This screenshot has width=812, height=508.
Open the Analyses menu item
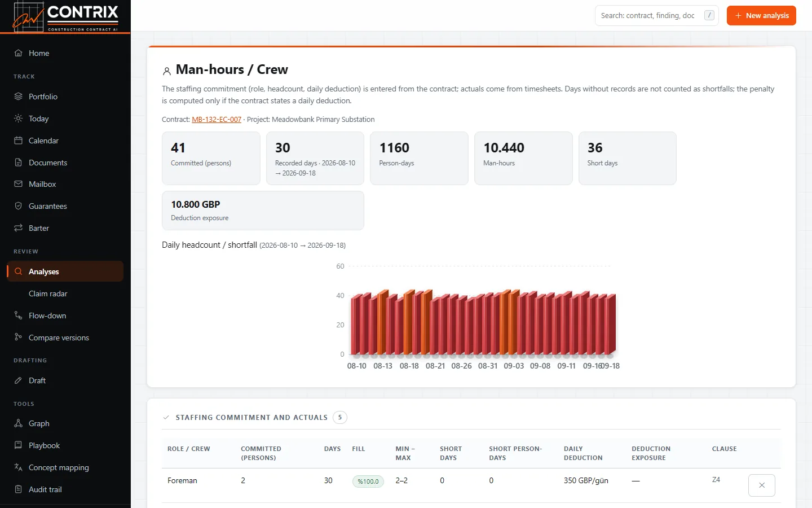[x=65, y=271]
